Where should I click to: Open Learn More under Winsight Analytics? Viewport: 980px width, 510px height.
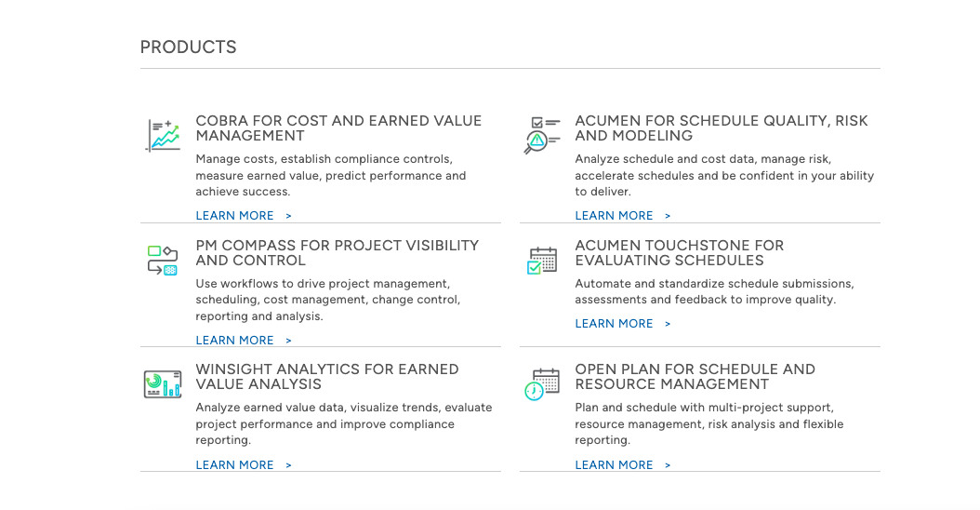pyautogui.click(x=244, y=465)
